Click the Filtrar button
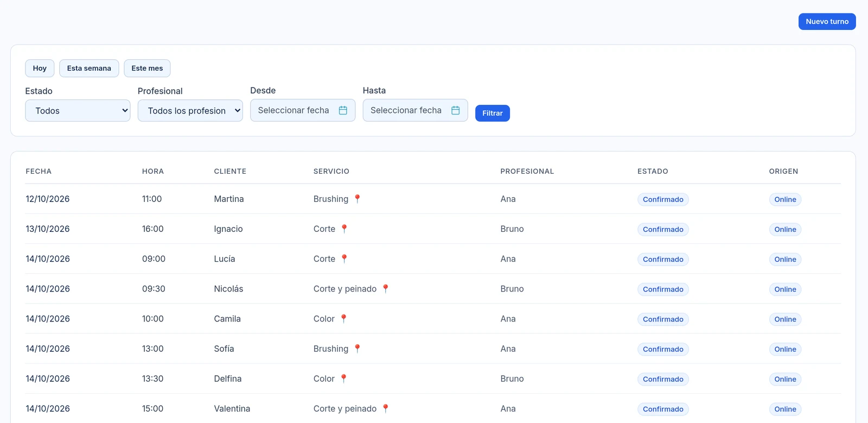868x423 pixels. pyautogui.click(x=493, y=113)
